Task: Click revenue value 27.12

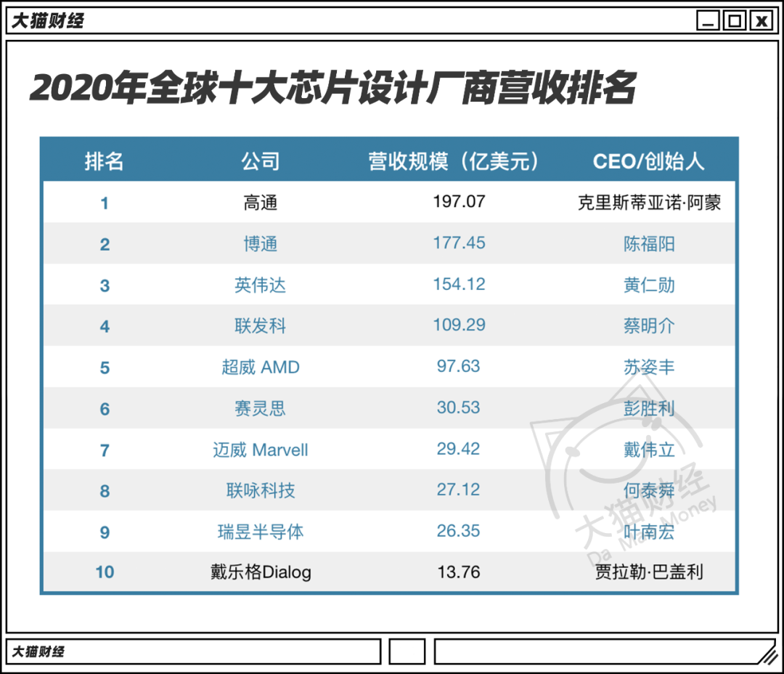Action: [459, 490]
